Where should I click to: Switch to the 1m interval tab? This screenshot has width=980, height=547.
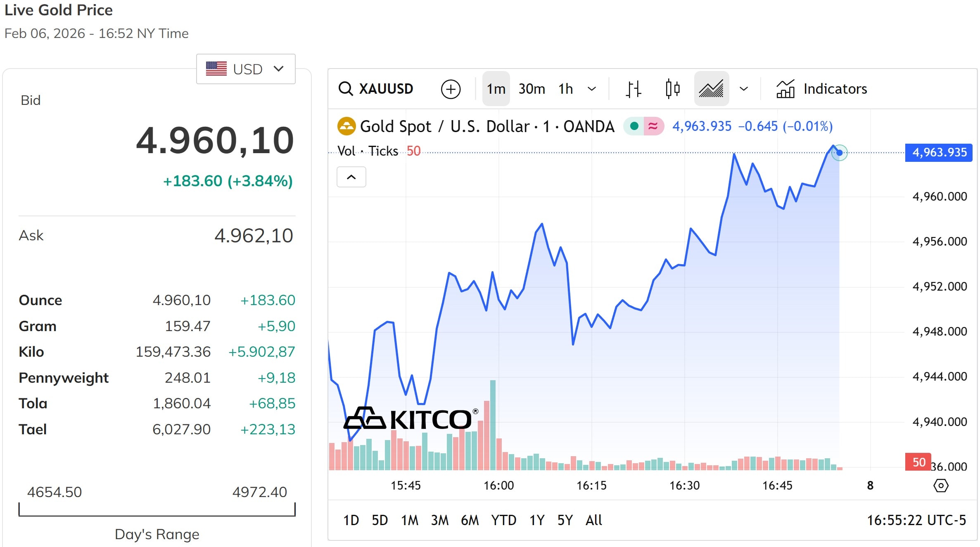(496, 88)
